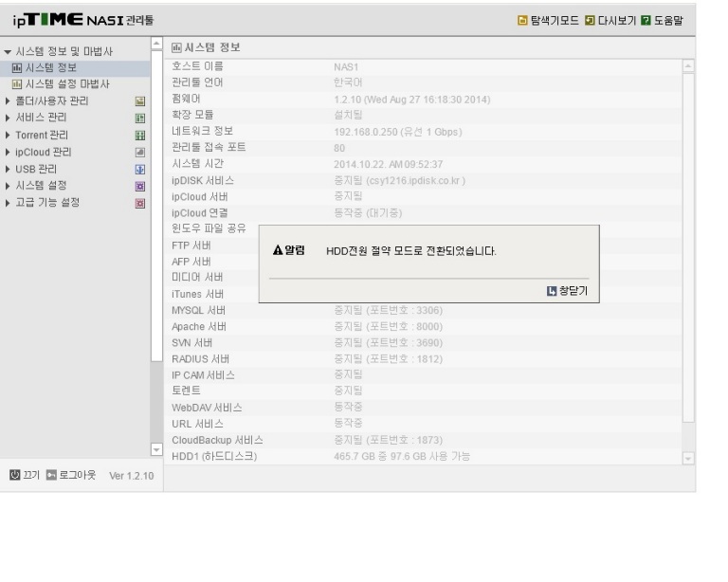This screenshot has height=582, width=728.
Task: Click sidebar scrollbar up arrow
Action: 156,44
